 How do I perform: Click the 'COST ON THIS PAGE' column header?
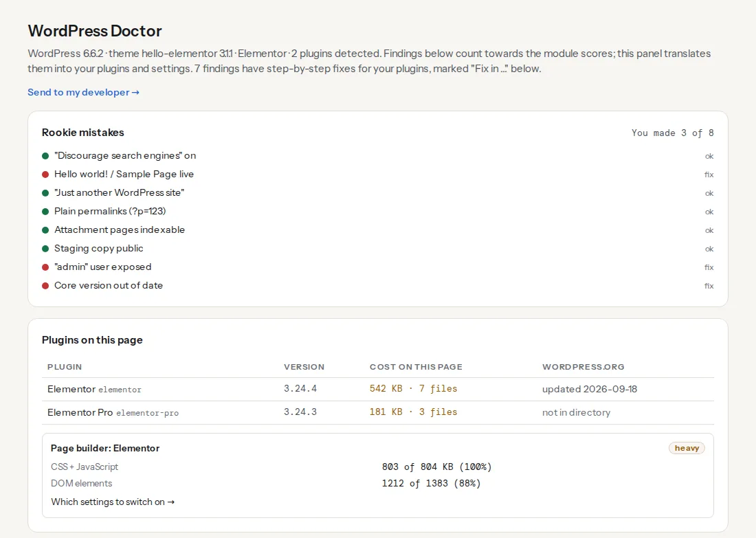pos(416,367)
